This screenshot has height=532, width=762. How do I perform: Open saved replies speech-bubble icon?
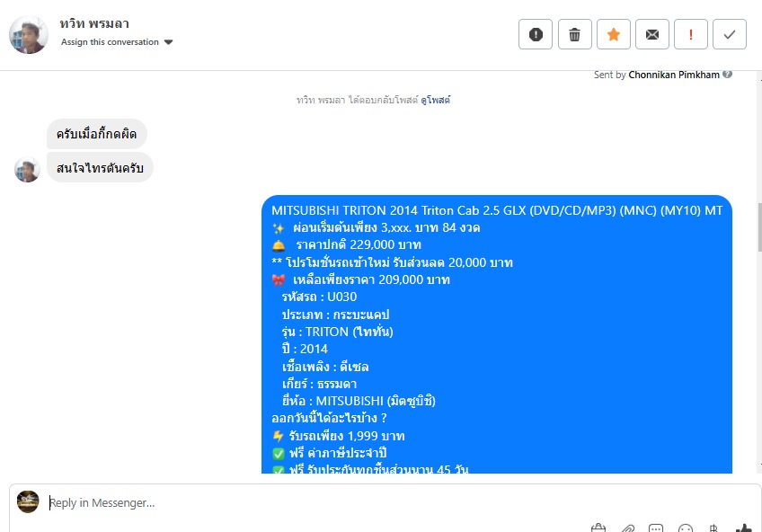coord(656,528)
